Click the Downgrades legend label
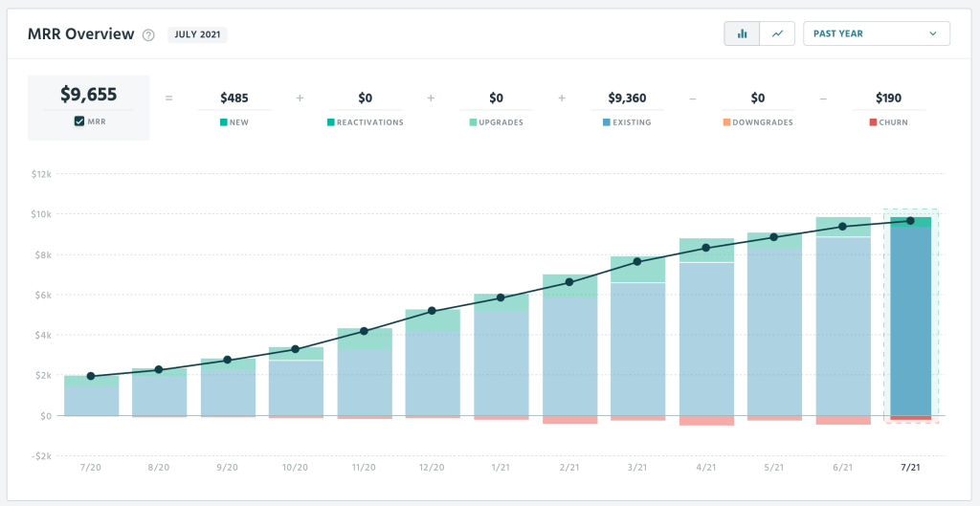980x506 pixels. tap(764, 122)
